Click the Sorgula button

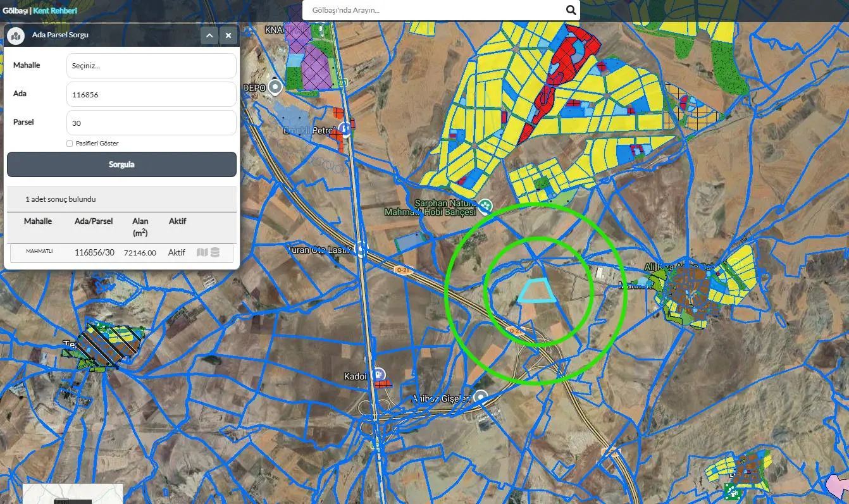click(x=121, y=164)
